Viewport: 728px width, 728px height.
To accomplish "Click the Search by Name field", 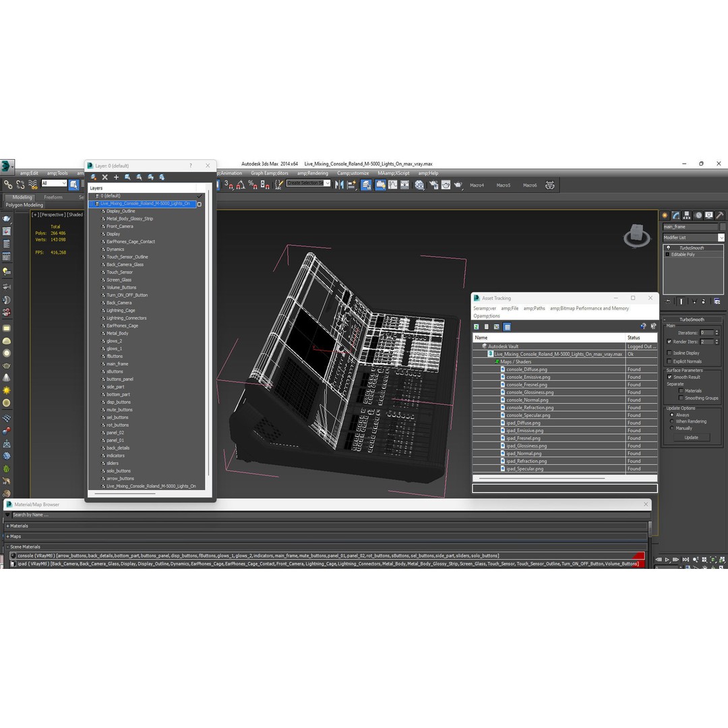I will pyautogui.click(x=330, y=514).
